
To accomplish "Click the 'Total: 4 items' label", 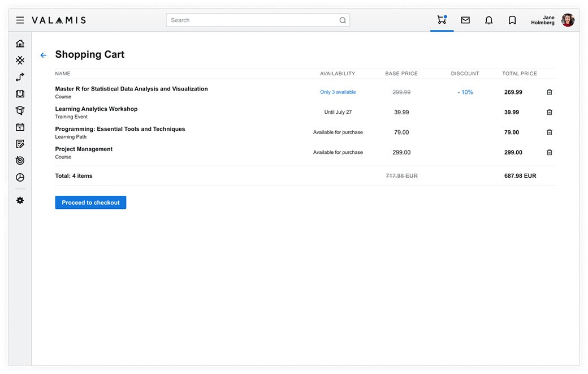I will [73, 175].
